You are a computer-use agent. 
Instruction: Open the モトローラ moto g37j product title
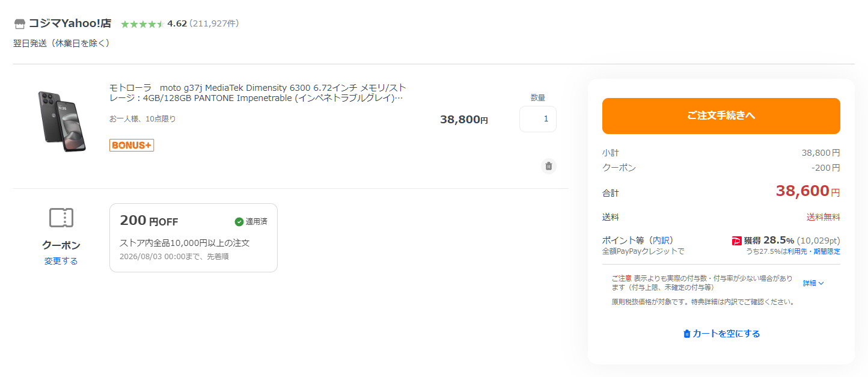(x=258, y=93)
